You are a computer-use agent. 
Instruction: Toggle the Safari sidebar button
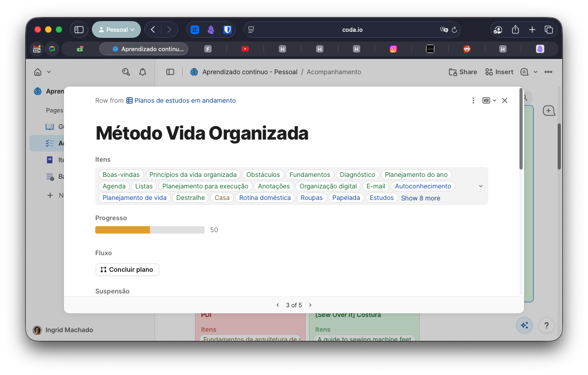pos(79,29)
